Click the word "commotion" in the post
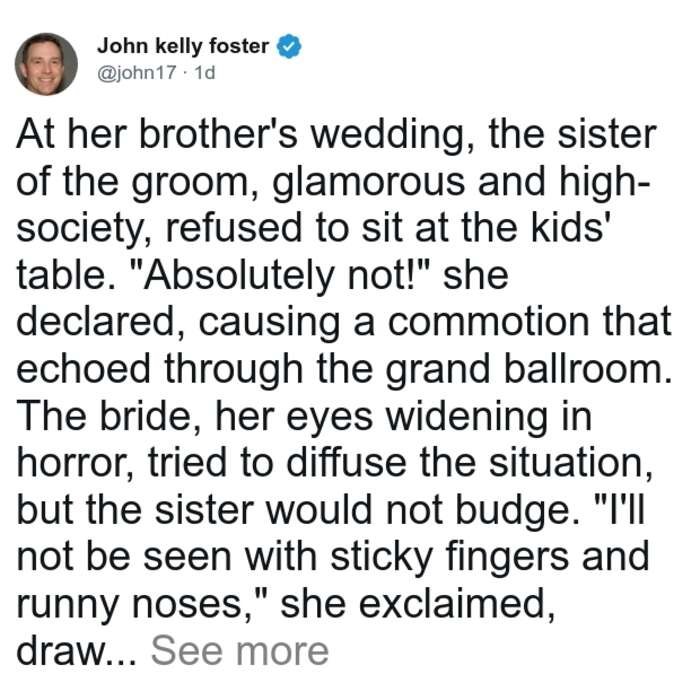The width and height of the screenshot is (700, 700). click(x=488, y=322)
